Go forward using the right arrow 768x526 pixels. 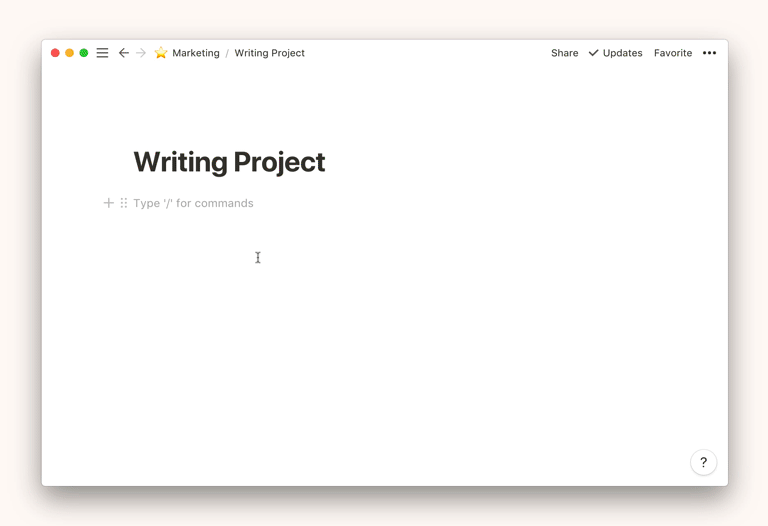tap(141, 53)
